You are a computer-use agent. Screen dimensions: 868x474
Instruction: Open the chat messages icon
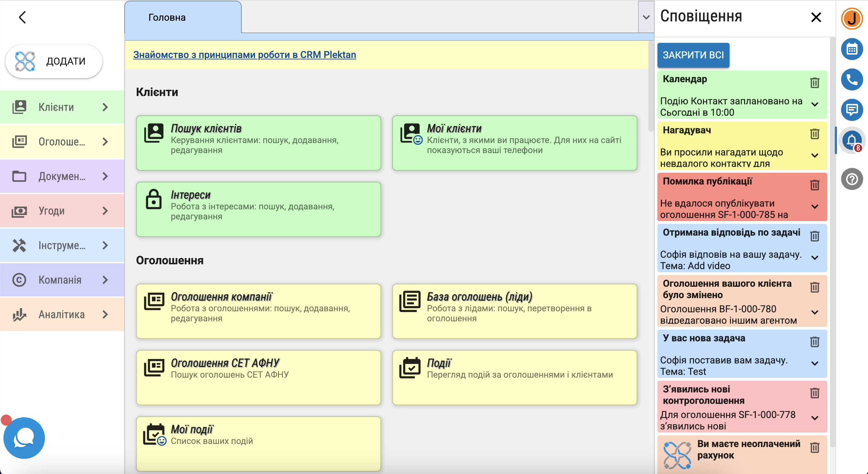point(851,110)
